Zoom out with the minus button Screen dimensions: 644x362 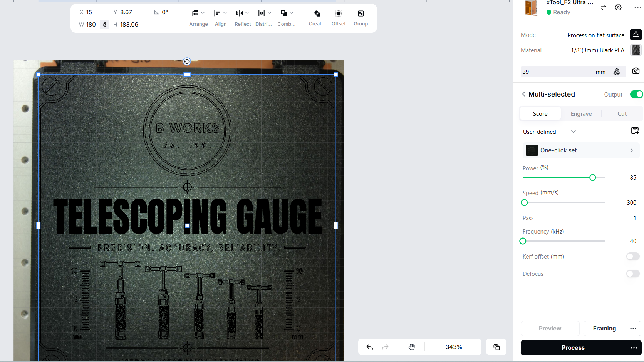[x=435, y=347]
